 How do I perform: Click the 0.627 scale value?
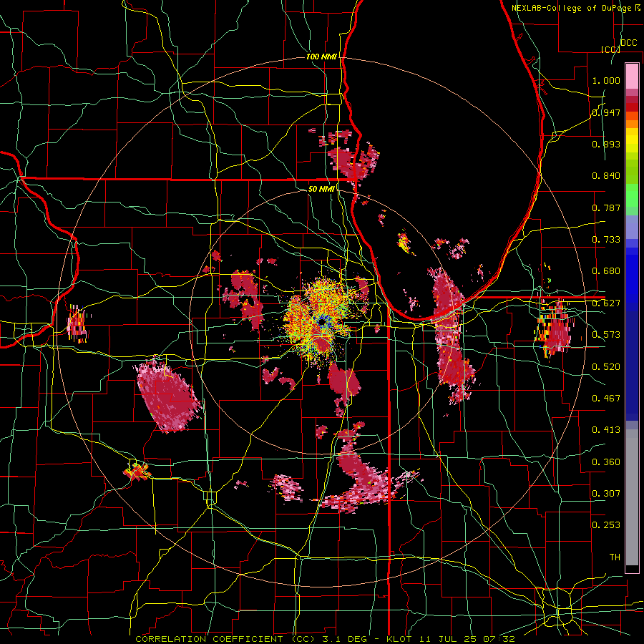coord(606,303)
